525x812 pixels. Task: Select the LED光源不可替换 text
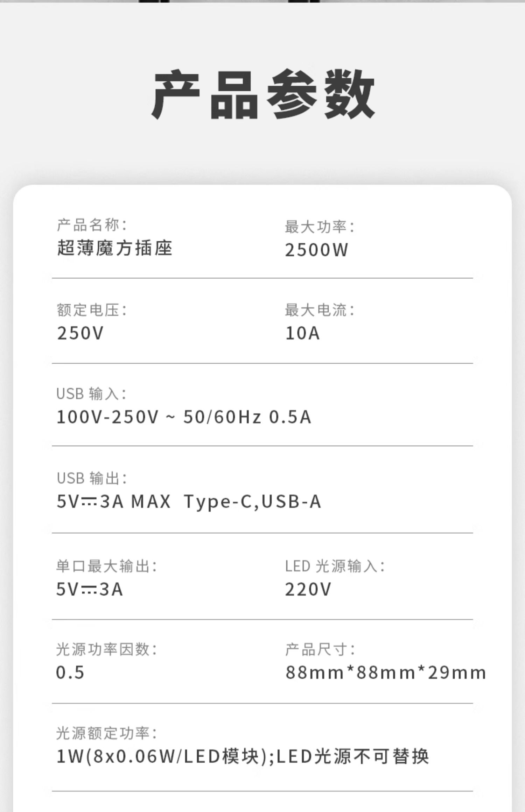[x=353, y=756]
